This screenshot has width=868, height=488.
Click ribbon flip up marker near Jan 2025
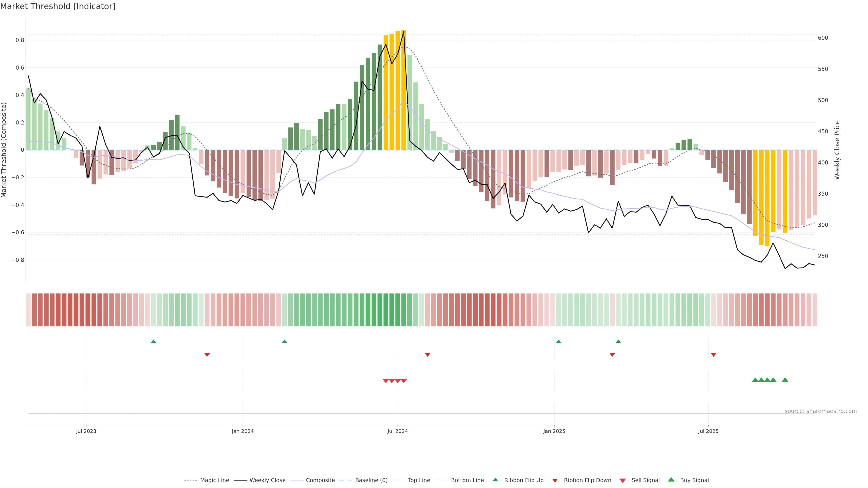(x=559, y=342)
